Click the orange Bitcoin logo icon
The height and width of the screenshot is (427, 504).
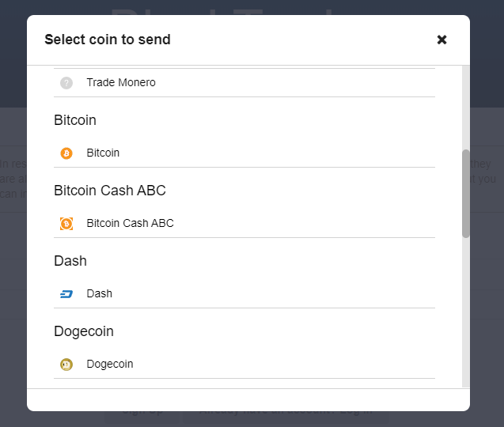66,153
